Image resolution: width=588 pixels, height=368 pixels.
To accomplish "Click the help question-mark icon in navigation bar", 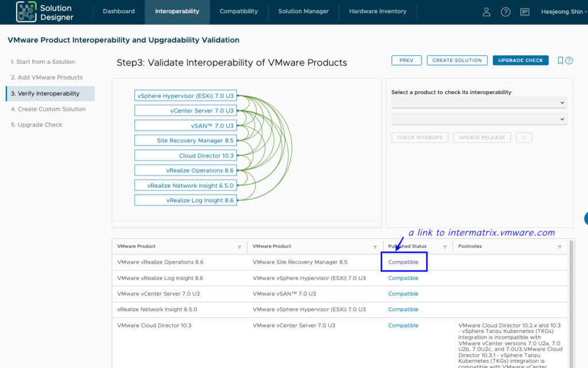I will pyautogui.click(x=505, y=11).
